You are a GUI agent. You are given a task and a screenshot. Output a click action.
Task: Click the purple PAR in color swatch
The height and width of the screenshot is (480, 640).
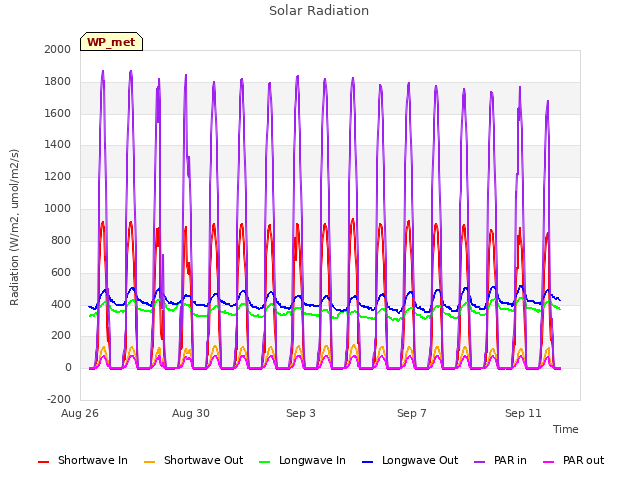tap(480, 462)
